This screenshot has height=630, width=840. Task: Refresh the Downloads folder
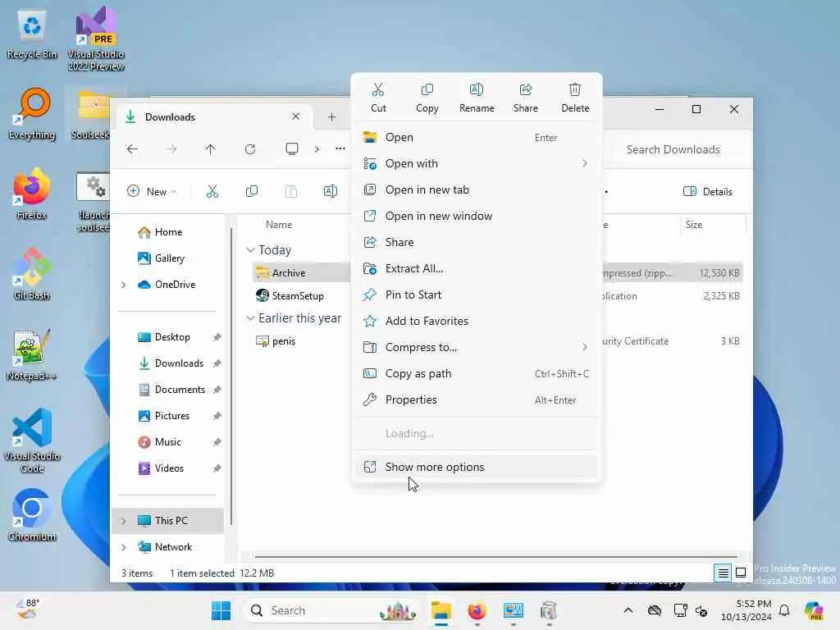click(249, 149)
